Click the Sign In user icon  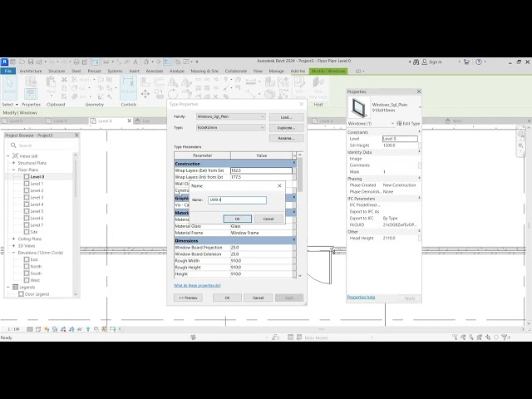click(425, 62)
